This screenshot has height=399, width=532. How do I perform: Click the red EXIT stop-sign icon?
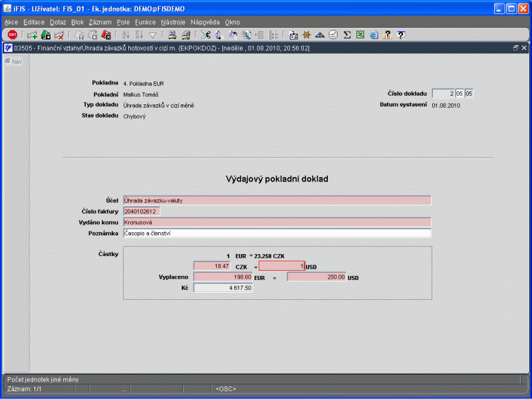[12, 35]
